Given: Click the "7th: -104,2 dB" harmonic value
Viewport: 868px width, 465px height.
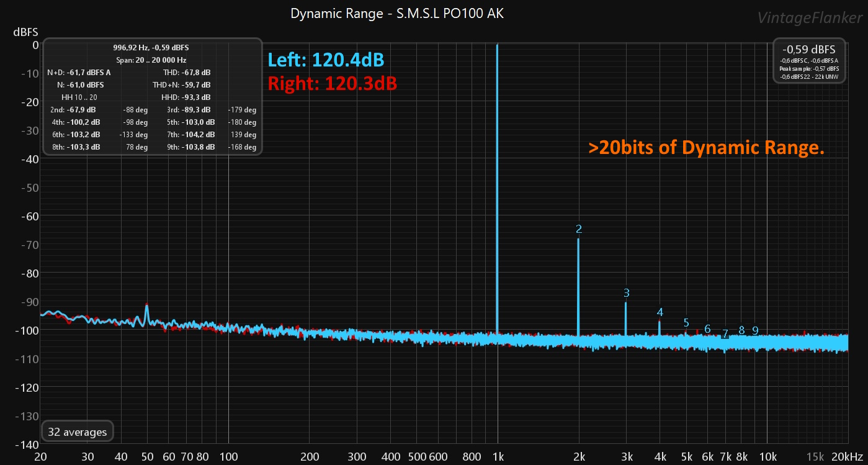Looking at the screenshot, I should pyautogui.click(x=190, y=135).
